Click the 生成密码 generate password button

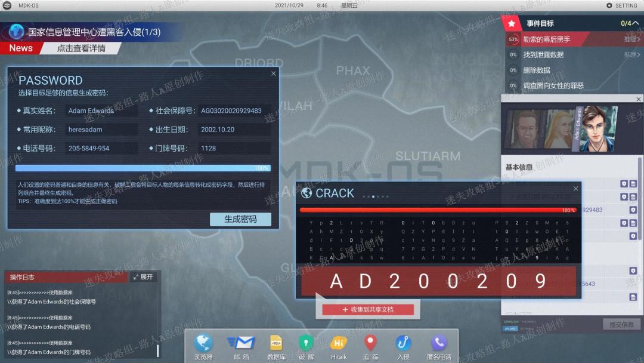[240, 219]
